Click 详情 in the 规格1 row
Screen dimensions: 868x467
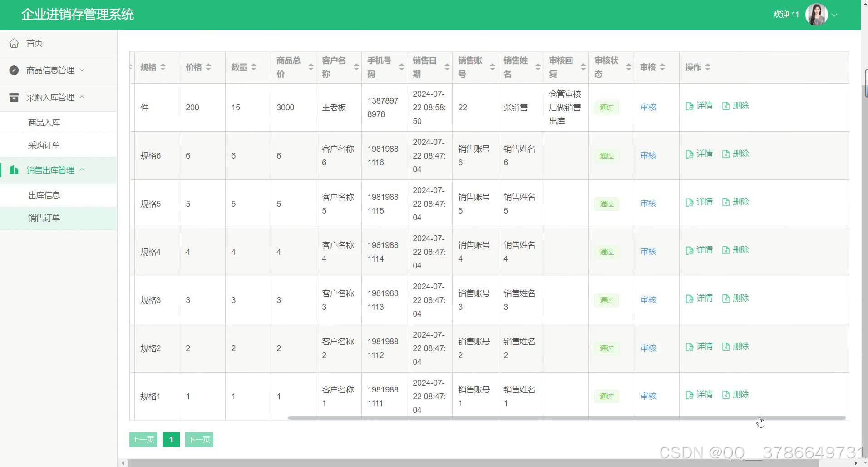point(699,395)
